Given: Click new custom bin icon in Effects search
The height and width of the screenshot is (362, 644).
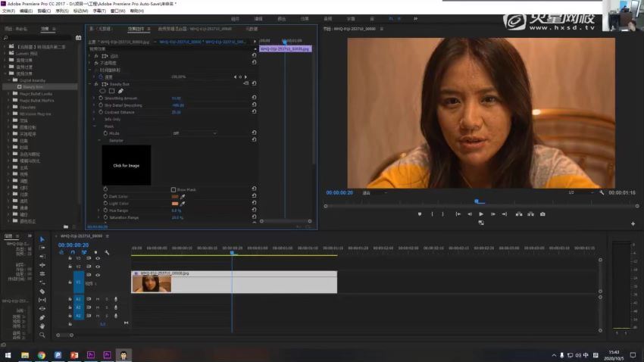Looking at the screenshot, I should (79, 38).
